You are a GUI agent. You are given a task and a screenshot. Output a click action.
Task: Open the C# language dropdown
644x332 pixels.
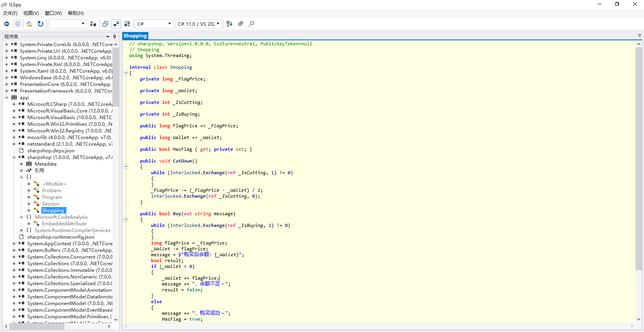tap(154, 24)
